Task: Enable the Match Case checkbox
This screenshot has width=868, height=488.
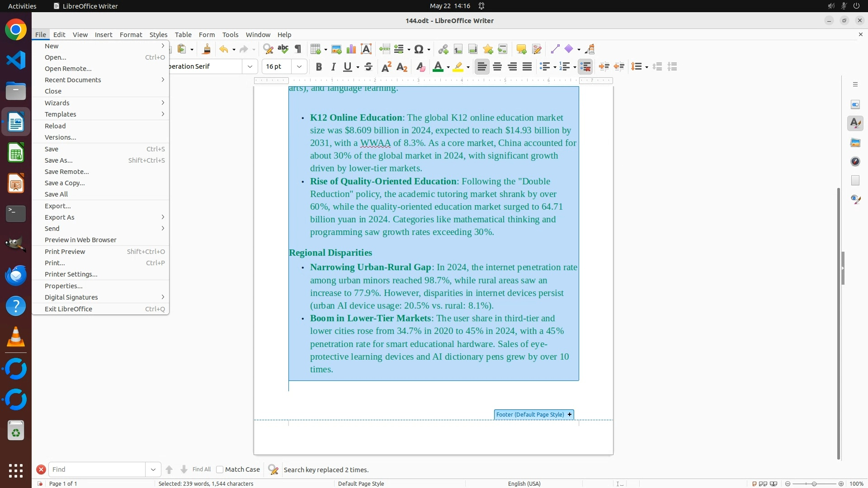Action: (x=220, y=469)
